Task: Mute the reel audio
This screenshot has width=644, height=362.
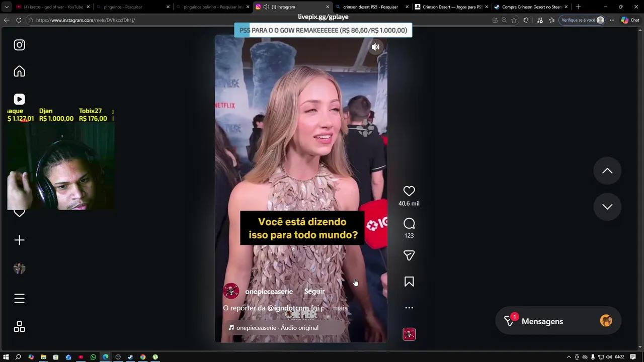Action: point(375,47)
